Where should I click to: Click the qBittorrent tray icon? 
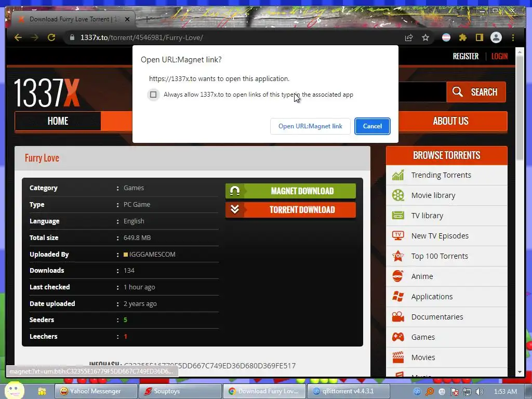[417, 392]
